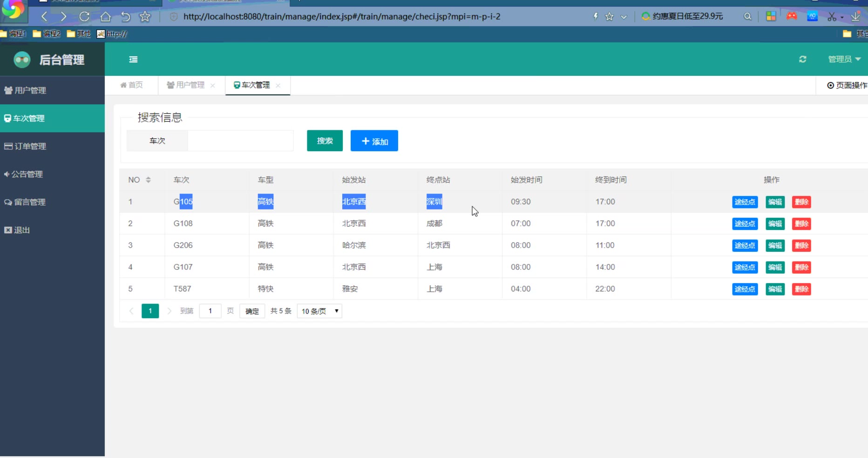Expand the 10 条/页 page size selector
Image resolution: width=868 pixels, height=458 pixels.
319,311
